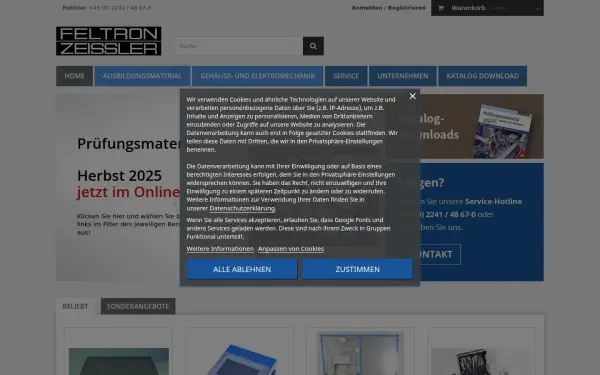Click the search magnifier button
This screenshot has height=375, width=600.
pos(313,46)
